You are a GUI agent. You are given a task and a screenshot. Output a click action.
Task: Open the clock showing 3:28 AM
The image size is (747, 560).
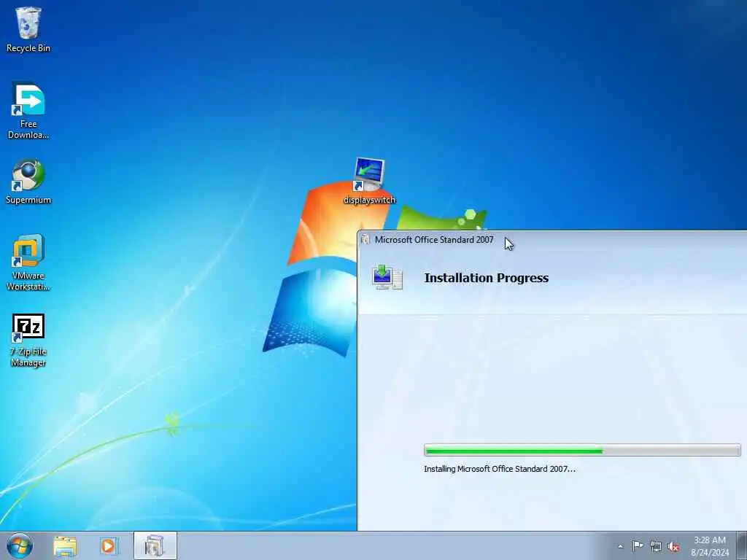point(710,545)
